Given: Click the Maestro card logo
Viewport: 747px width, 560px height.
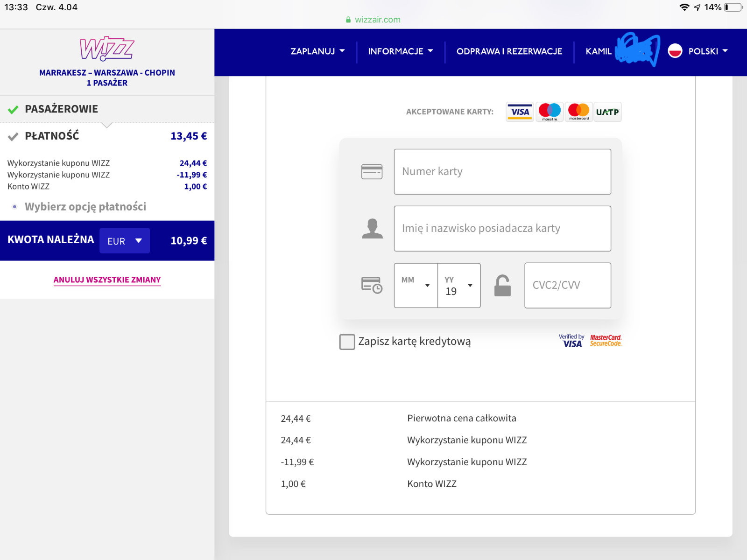Looking at the screenshot, I should 550,112.
